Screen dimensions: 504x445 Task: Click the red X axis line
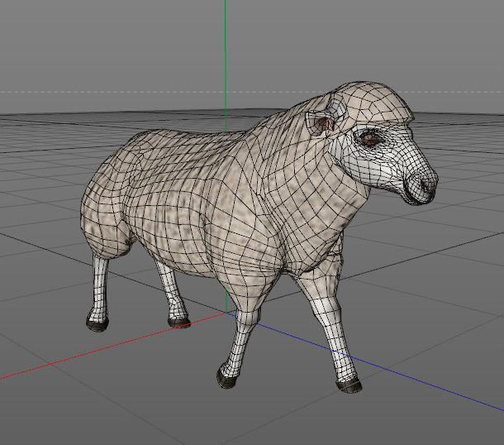[x=112, y=346]
